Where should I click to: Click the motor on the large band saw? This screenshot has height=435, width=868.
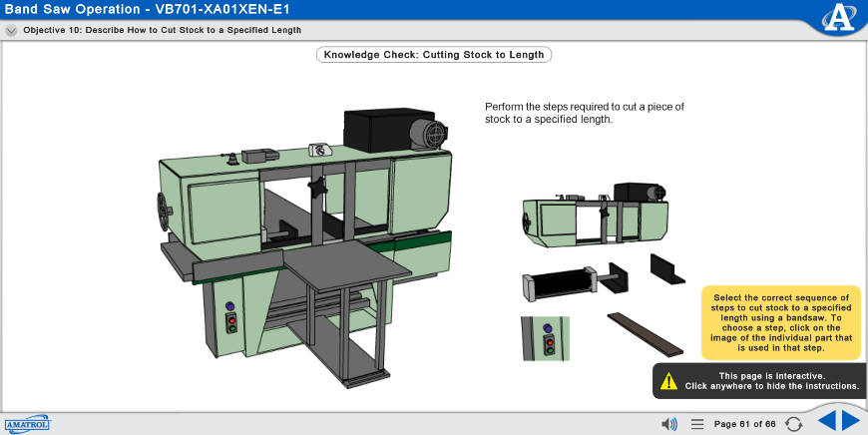tap(428, 134)
